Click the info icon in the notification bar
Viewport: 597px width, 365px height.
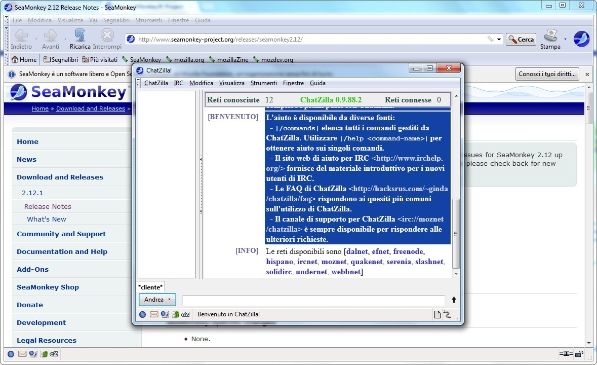tap(12, 74)
